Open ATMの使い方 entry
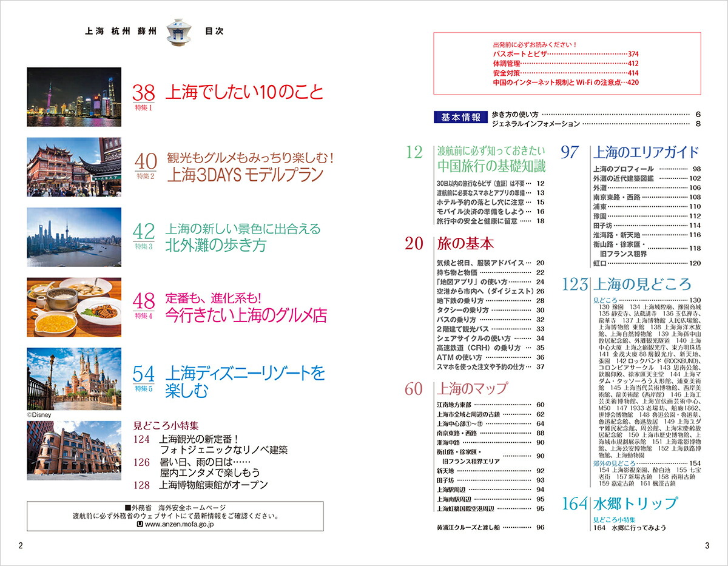This screenshot has height=566, width=728. coord(490,358)
